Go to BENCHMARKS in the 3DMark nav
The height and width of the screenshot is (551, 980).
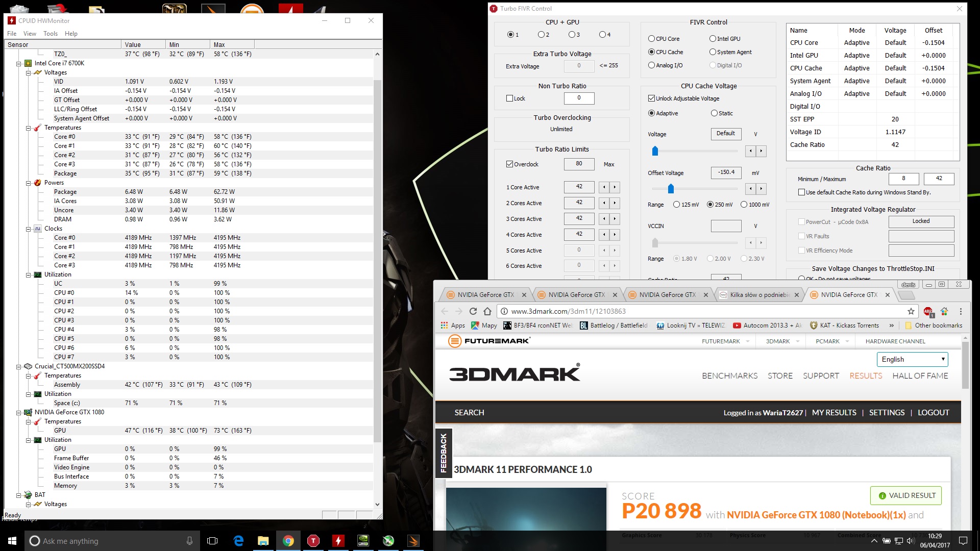pyautogui.click(x=729, y=376)
